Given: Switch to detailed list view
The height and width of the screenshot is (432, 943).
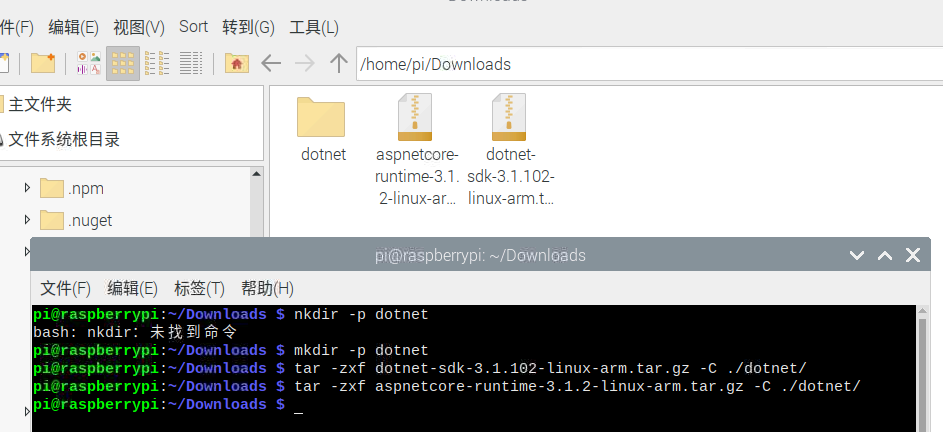Looking at the screenshot, I should (x=191, y=63).
